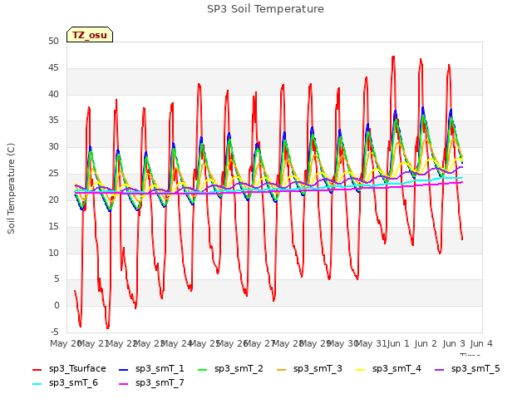Click the blue sp3_smT_1 legend swatch
Screen dimensions: 532x399
click(124, 369)
